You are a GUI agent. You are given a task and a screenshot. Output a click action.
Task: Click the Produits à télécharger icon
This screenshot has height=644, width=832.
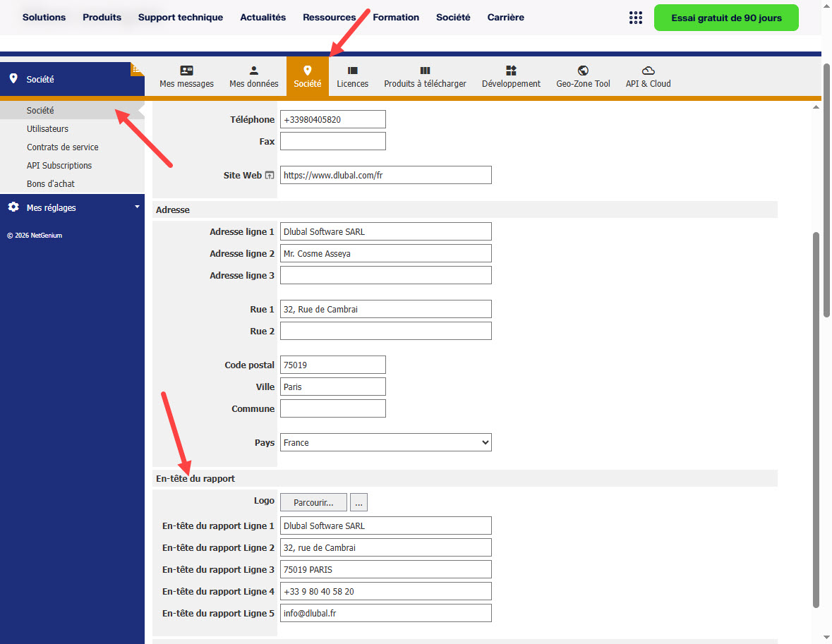[425, 70]
